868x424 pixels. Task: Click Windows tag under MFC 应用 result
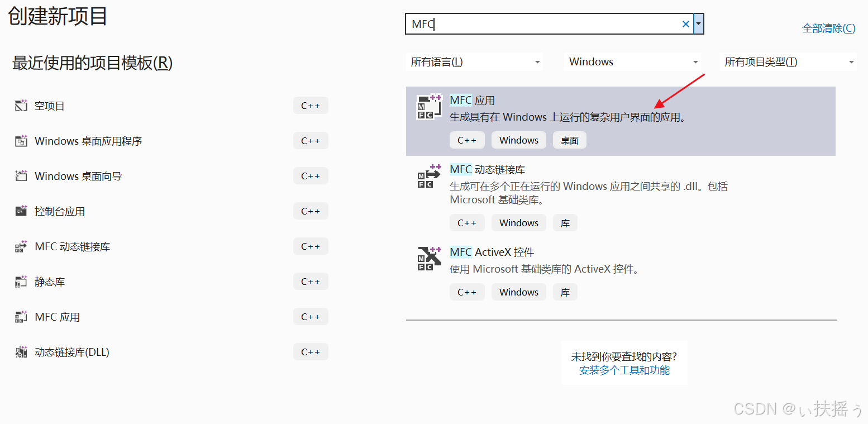(519, 140)
